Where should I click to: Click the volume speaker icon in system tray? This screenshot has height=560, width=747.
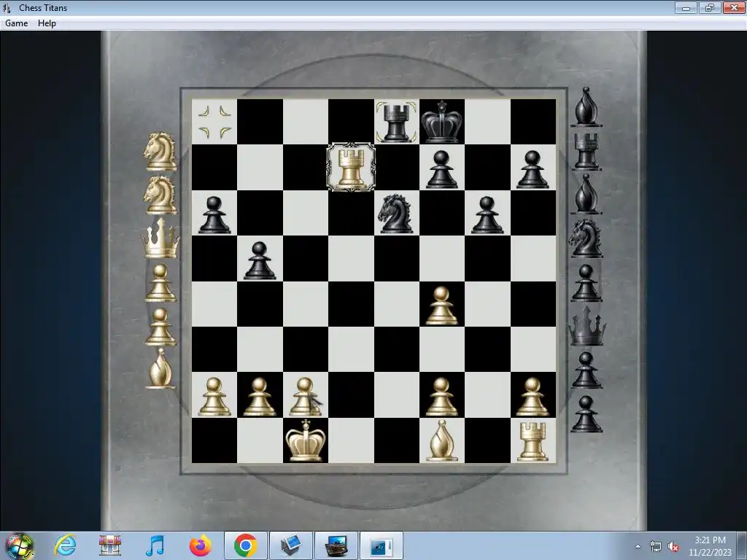tap(673, 547)
